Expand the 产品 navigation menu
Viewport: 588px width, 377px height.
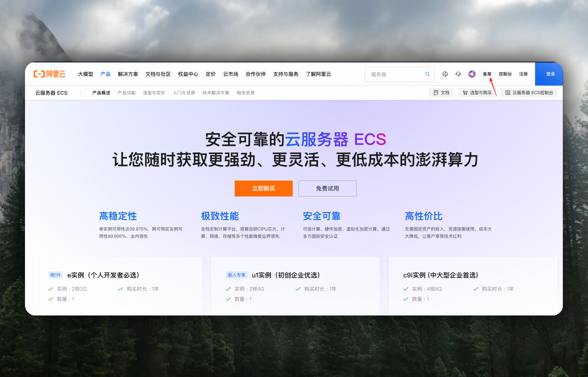click(x=105, y=74)
